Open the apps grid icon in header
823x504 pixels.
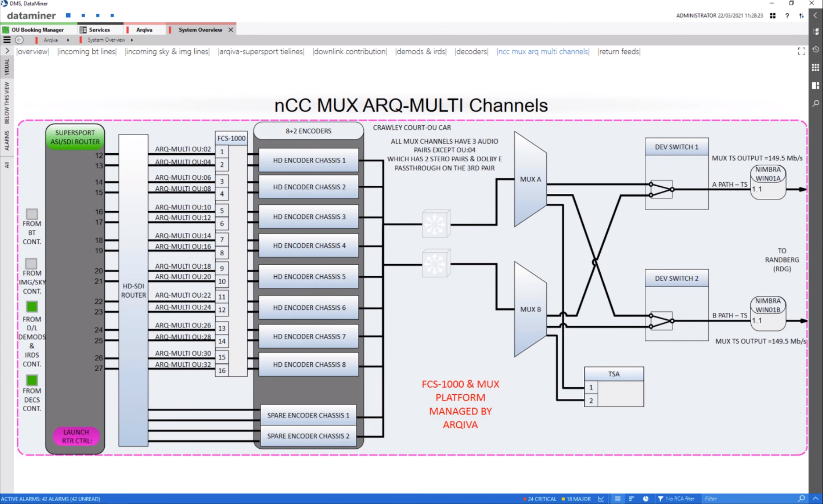(x=773, y=16)
